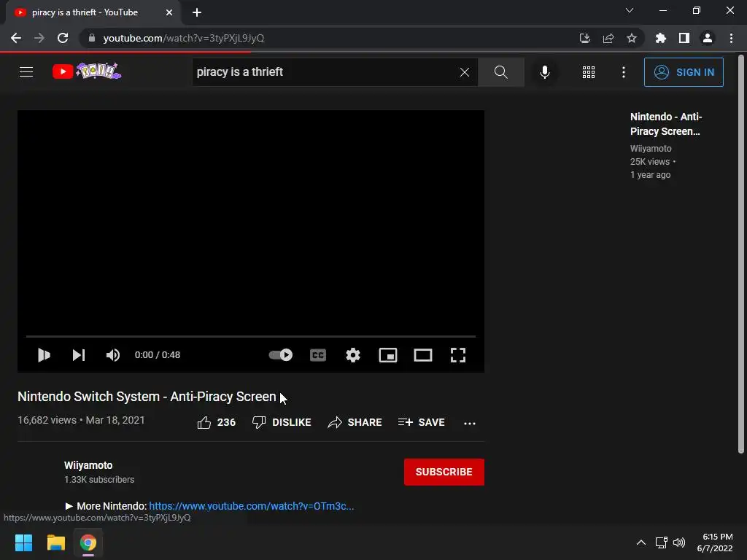Clear the search box with the X

465,72
